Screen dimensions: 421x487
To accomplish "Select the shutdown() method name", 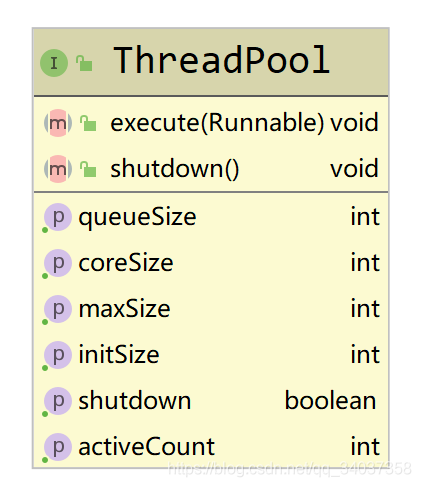I will point(175,169).
